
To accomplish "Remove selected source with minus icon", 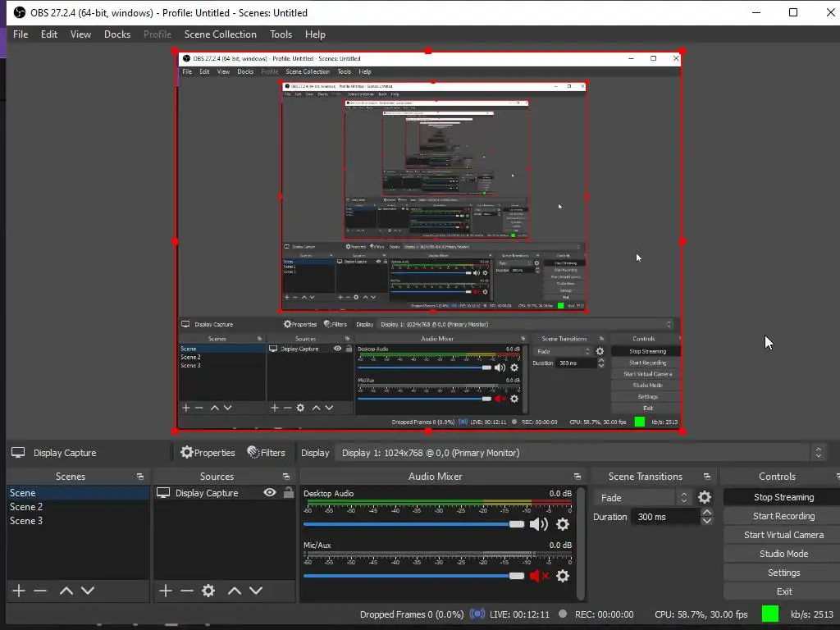I will pyautogui.click(x=186, y=591).
